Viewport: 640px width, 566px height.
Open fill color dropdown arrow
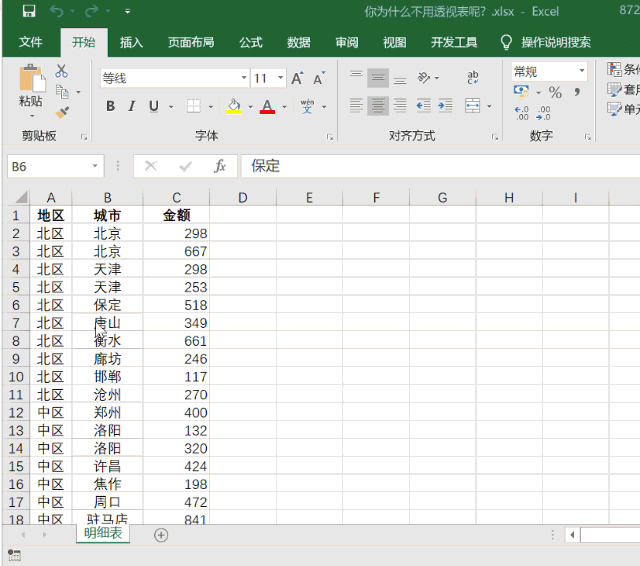(251, 107)
